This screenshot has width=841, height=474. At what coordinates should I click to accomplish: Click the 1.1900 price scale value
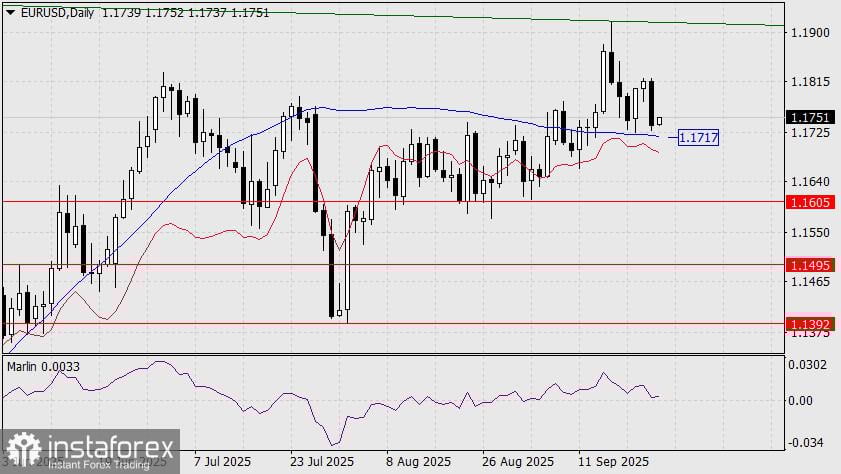(x=810, y=33)
